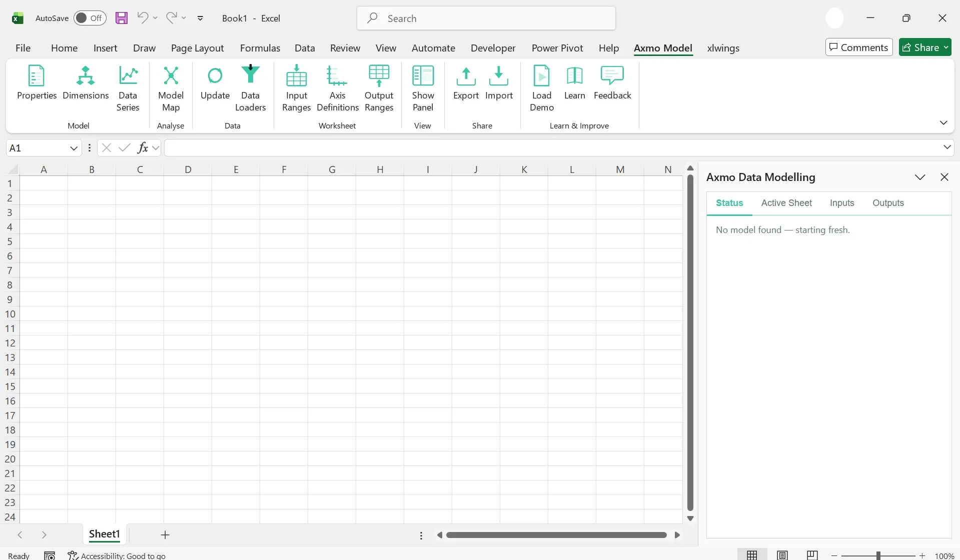Click zoom level 100% in status bar

click(944, 555)
